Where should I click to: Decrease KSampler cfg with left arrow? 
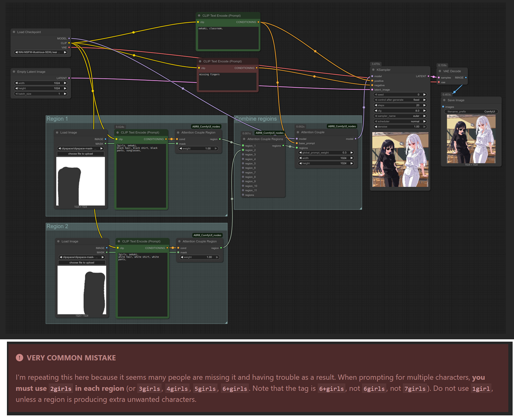click(x=376, y=111)
